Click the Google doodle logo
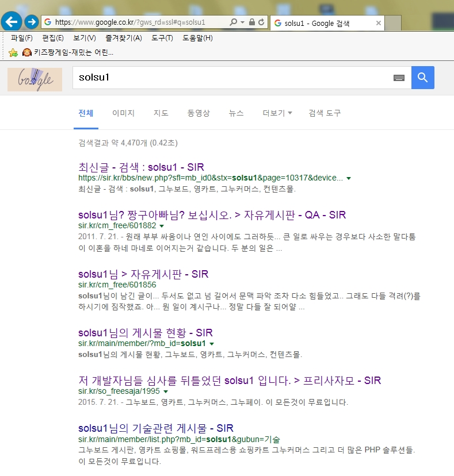The image size is (454, 476). click(35, 79)
